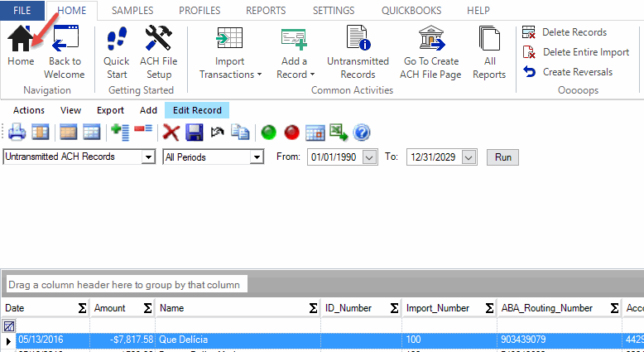Click the floppy disk save icon
The height and width of the screenshot is (352, 644).
coord(195,133)
